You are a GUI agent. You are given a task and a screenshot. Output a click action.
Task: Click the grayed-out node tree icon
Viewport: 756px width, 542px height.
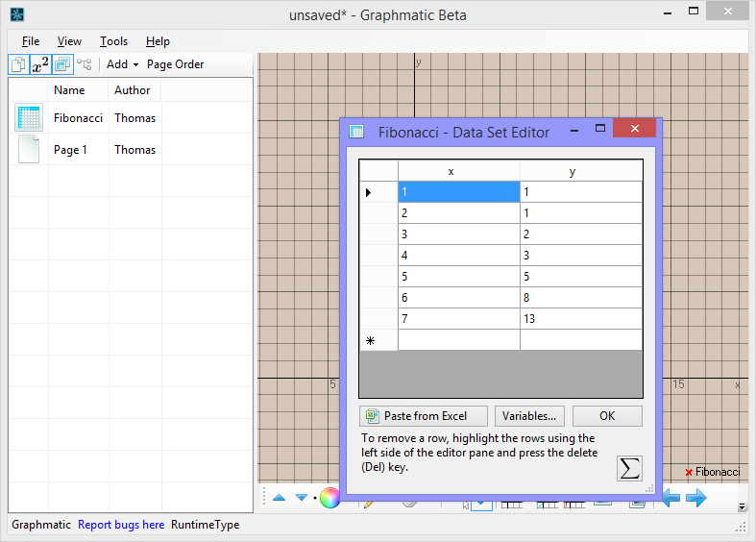(85, 64)
